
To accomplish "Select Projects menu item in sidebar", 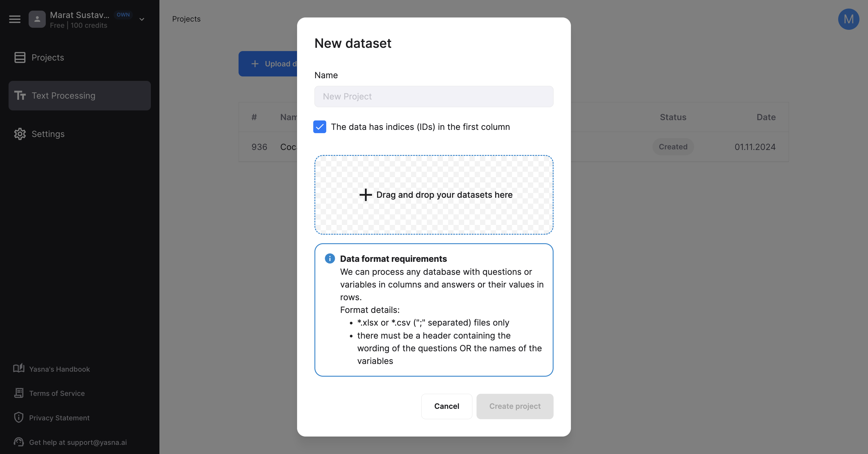I will (x=48, y=57).
